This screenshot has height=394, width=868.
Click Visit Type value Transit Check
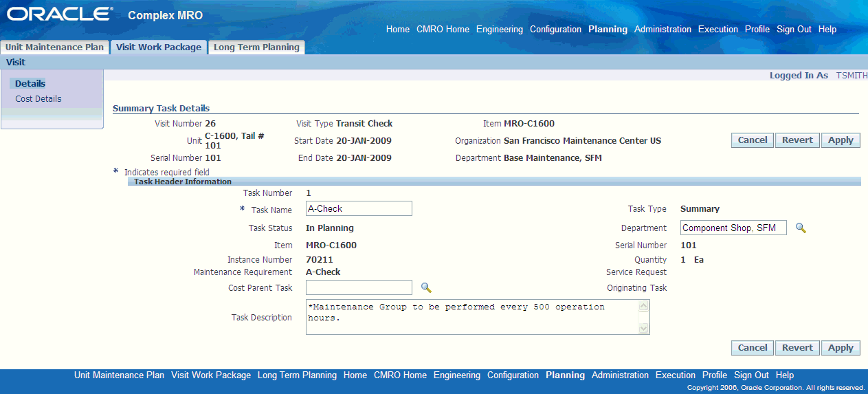pos(364,124)
